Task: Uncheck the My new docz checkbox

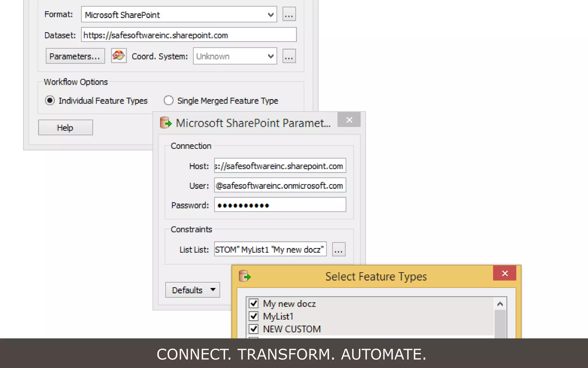Action: [x=254, y=303]
